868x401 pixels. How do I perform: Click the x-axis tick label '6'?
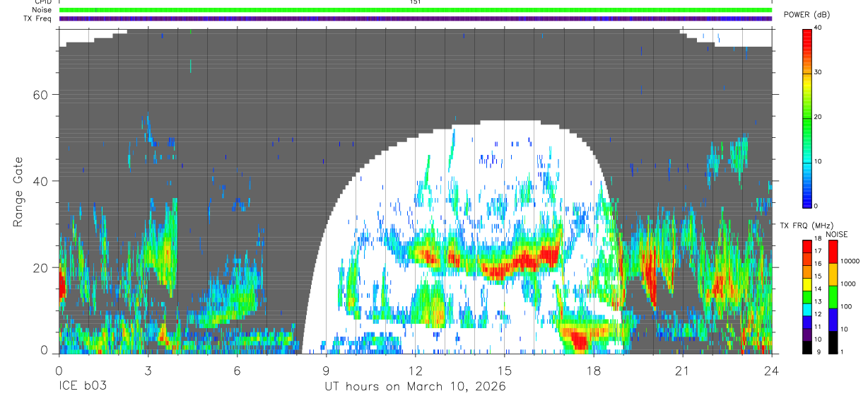(237, 371)
